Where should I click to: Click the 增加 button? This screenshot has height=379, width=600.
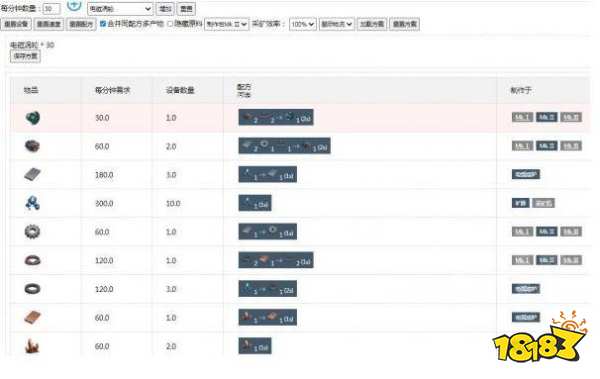(x=165, y=8)
